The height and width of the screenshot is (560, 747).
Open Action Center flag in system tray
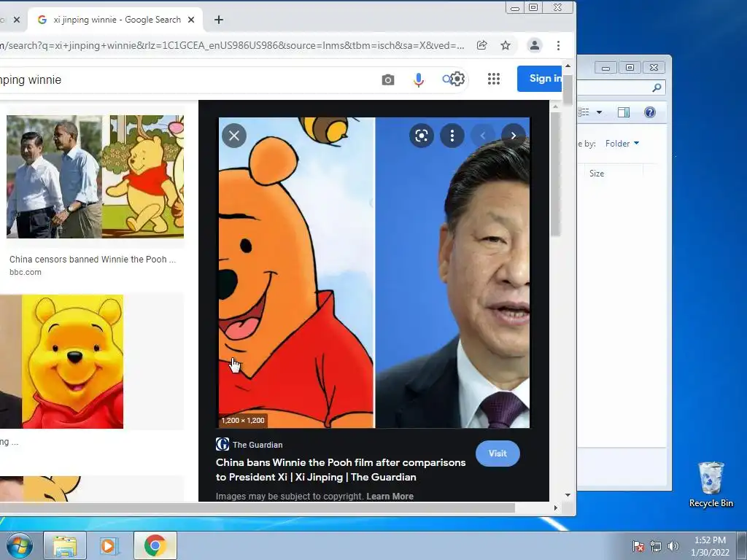(638, 546)
